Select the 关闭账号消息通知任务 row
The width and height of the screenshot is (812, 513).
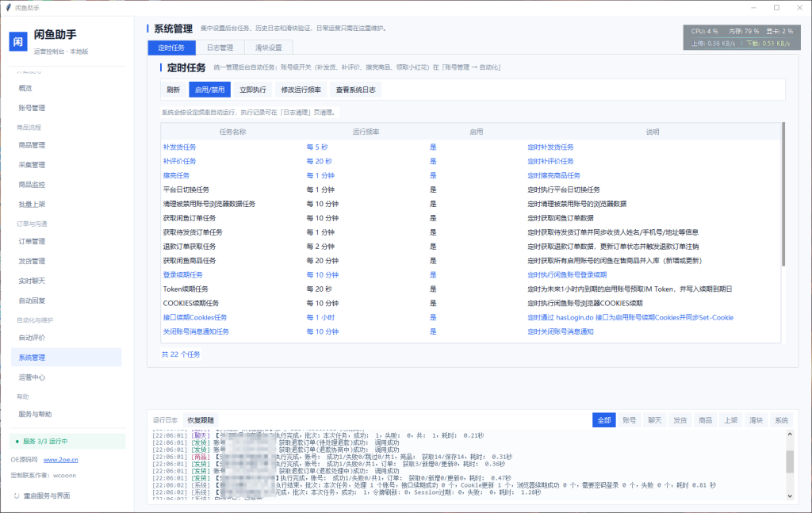coord(471,331)
